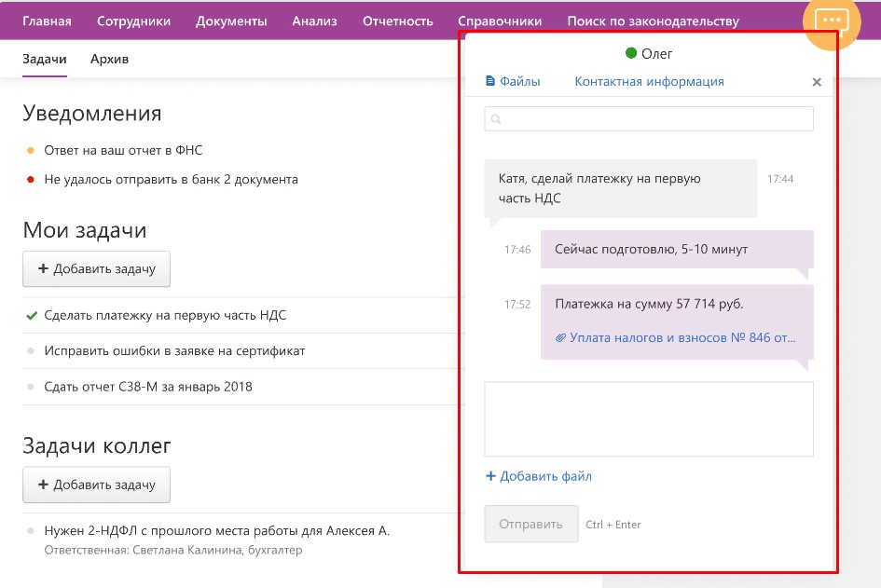Add a task under Мои задачи
Image resolution: width=881 pixels, height=588 pixels.
[x=96, y=269]
